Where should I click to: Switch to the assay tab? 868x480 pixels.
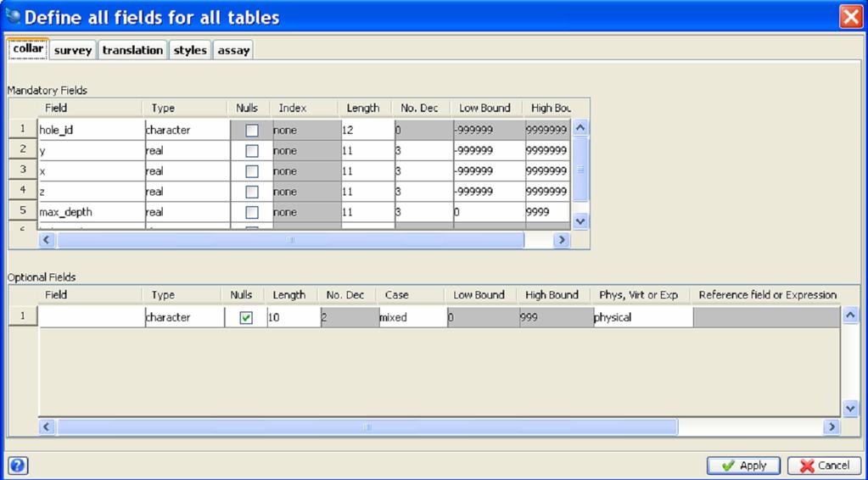coord(233,50)
